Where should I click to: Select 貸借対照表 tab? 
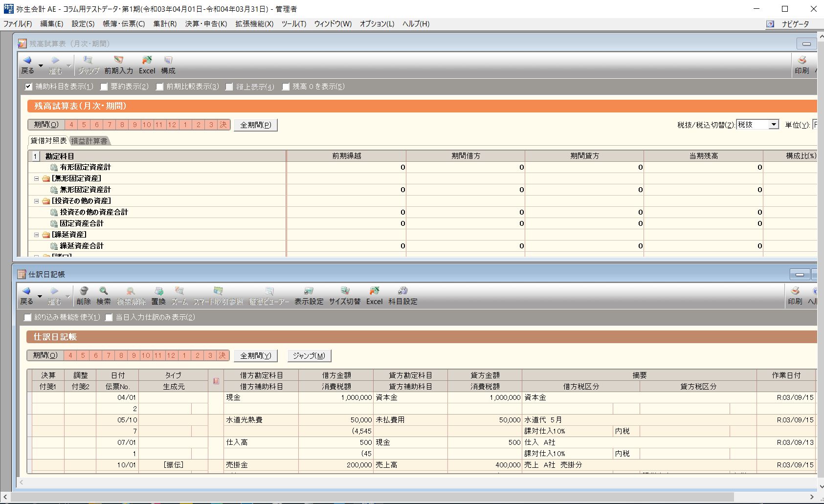tap(48, 141)
